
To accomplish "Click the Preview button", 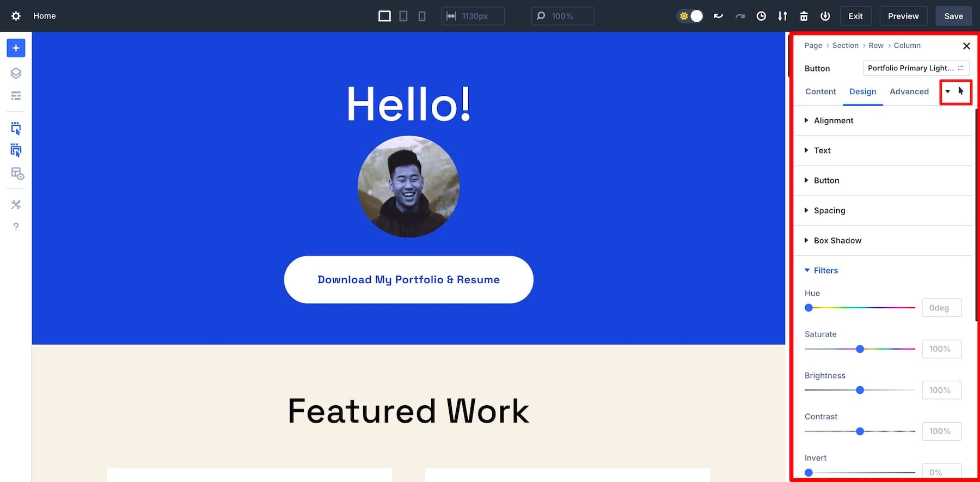I will pyautogui.click(x=903, y=16).
